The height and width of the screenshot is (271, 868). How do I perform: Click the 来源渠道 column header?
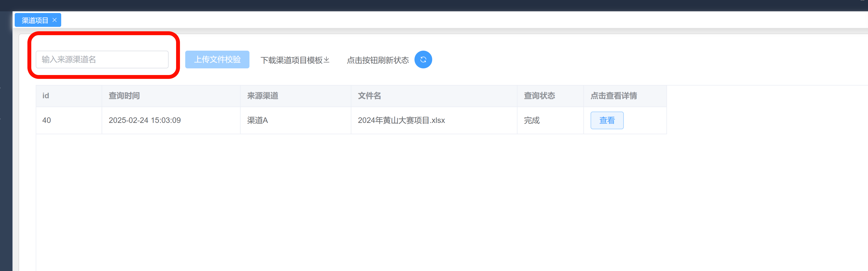tap(262, 96)
